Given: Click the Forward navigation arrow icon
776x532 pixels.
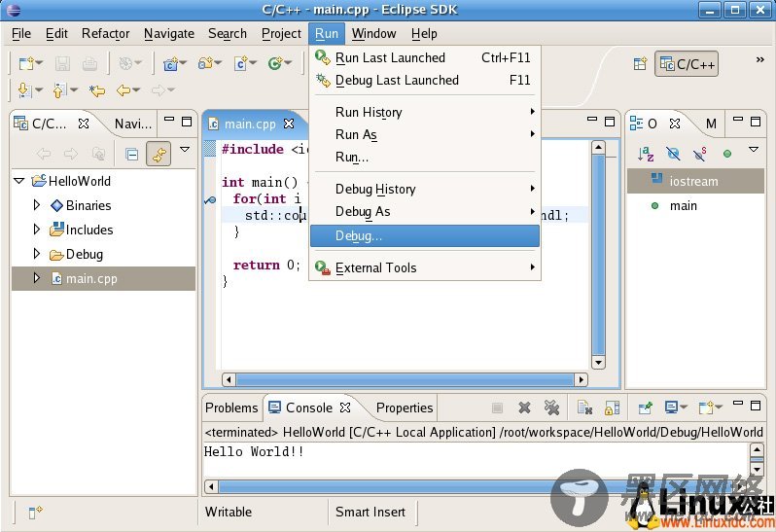Looking at the screenshot, I should (159, 90).
